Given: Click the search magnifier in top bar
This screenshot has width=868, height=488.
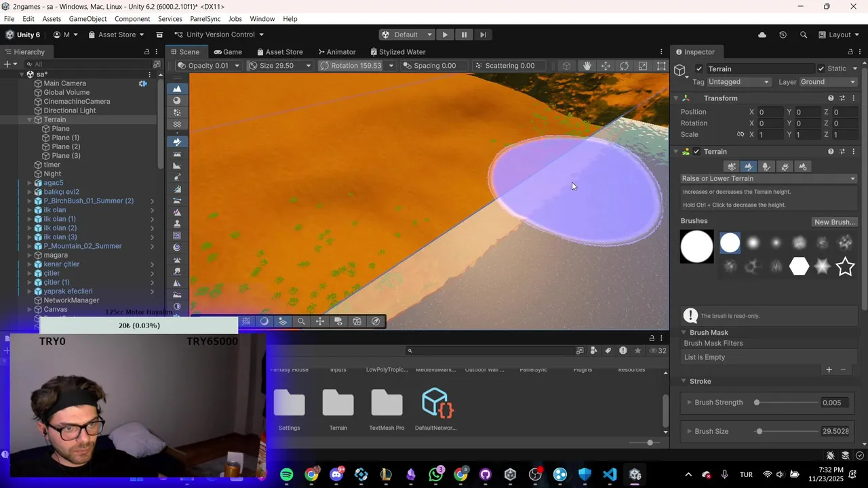Looking at the screenshot, I should (804, 35).
